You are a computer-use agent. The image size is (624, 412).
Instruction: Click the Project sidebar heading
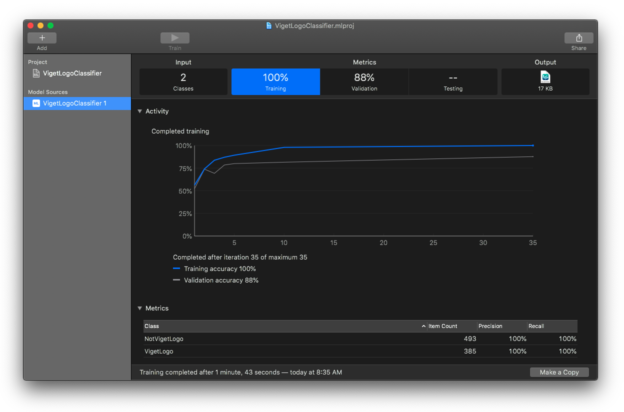coord(37,62)
